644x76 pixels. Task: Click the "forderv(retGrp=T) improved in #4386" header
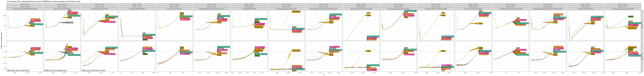(436, 9)
